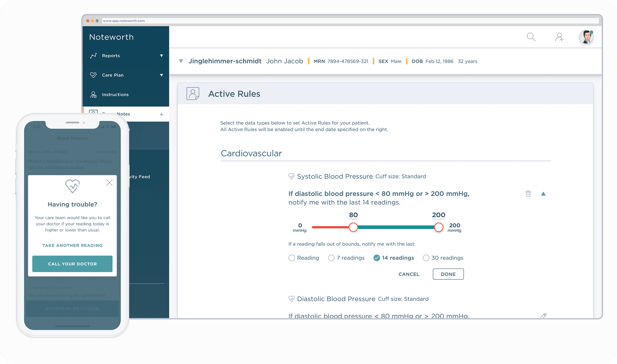Click the 80 mmHg slider handle

(353, 227)
